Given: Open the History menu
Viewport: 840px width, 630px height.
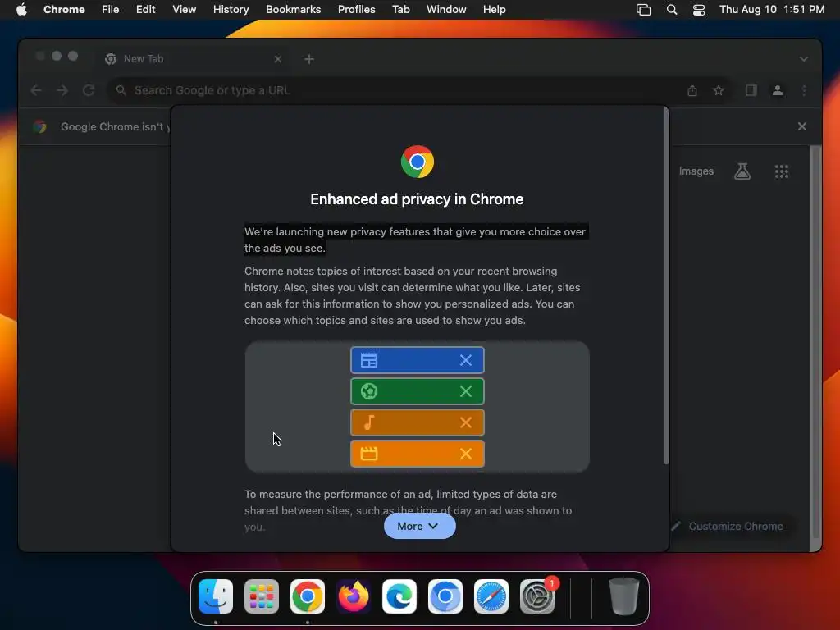Looking at the screenshot, I should (x=231, y=9).
